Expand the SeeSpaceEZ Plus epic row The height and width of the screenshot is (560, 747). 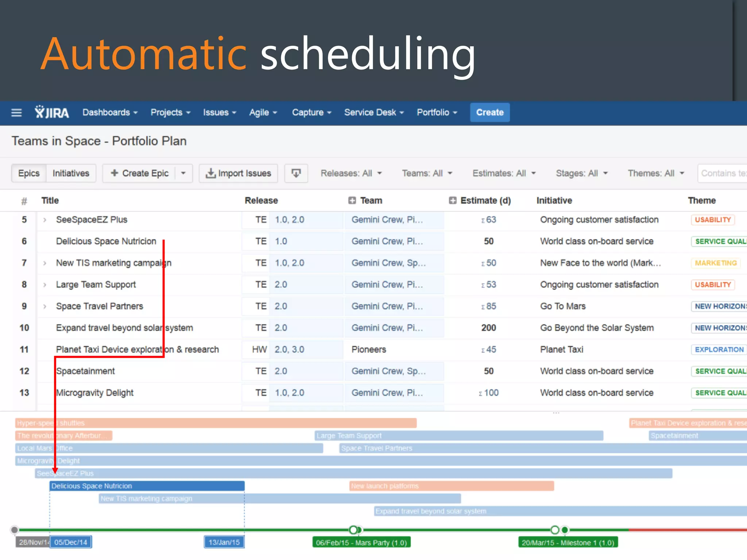tap(44, 220)
